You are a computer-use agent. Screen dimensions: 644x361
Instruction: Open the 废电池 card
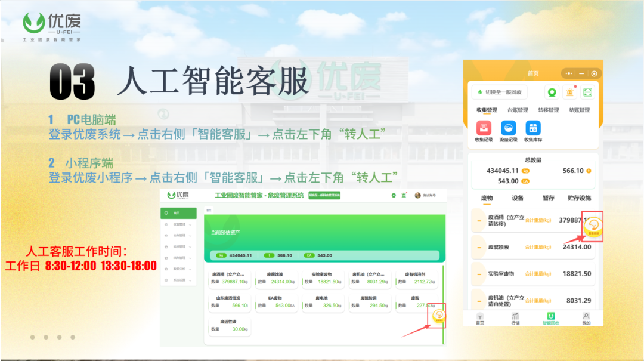click(x=323, y=302)
